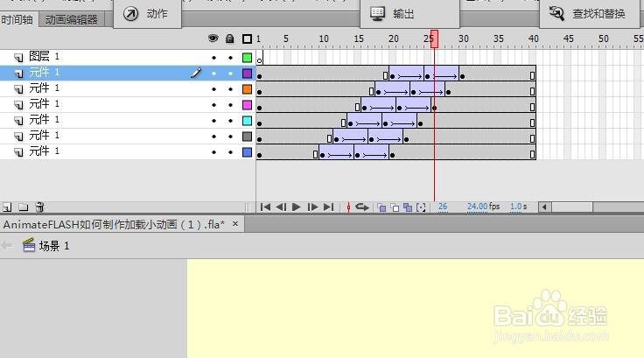
Task: Enable Edit Multiple Frames
Action: [x=408, y=207]
